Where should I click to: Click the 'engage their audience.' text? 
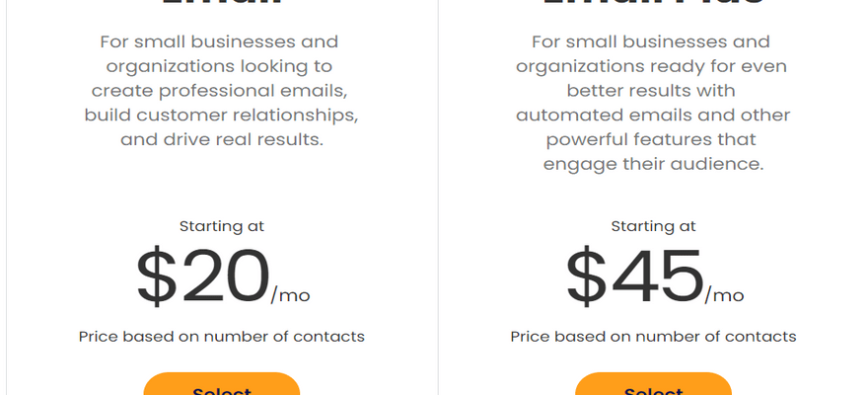[x=653, y=164]
